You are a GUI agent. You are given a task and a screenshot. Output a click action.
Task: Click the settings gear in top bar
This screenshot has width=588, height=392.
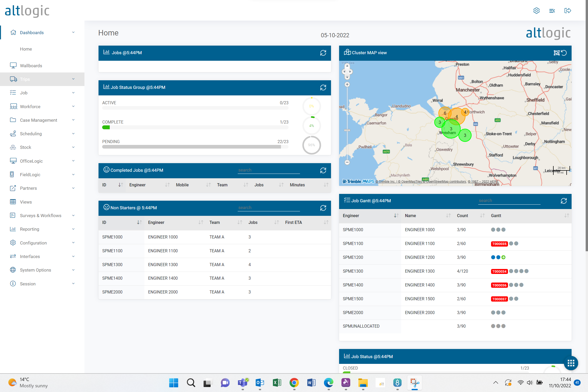pos(536,11)
